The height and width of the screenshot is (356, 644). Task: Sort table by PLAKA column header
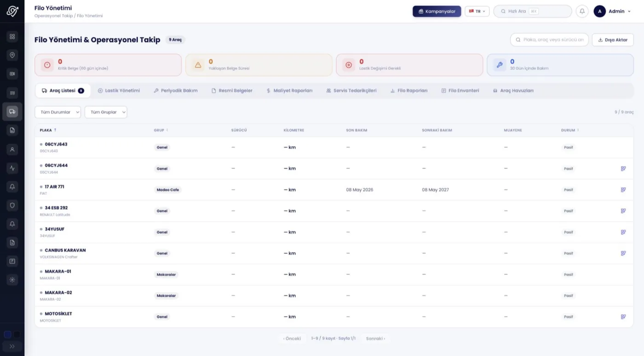click(48, 130)
